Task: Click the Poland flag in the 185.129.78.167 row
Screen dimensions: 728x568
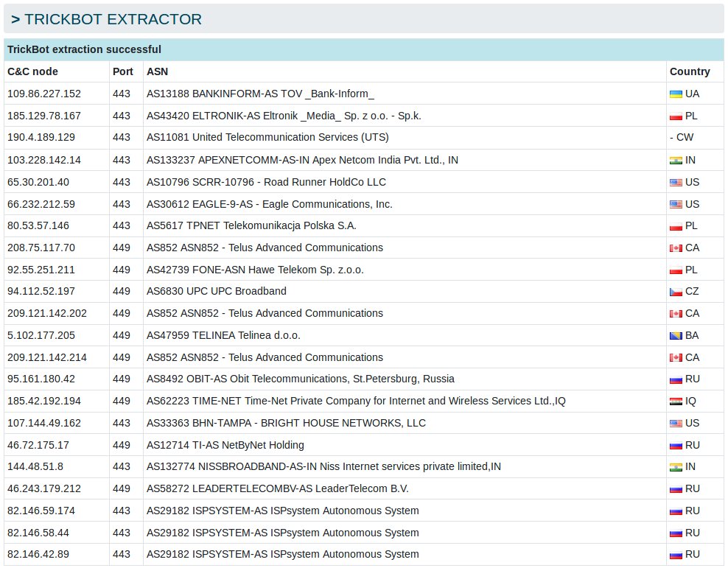Action: pos(676,116)
